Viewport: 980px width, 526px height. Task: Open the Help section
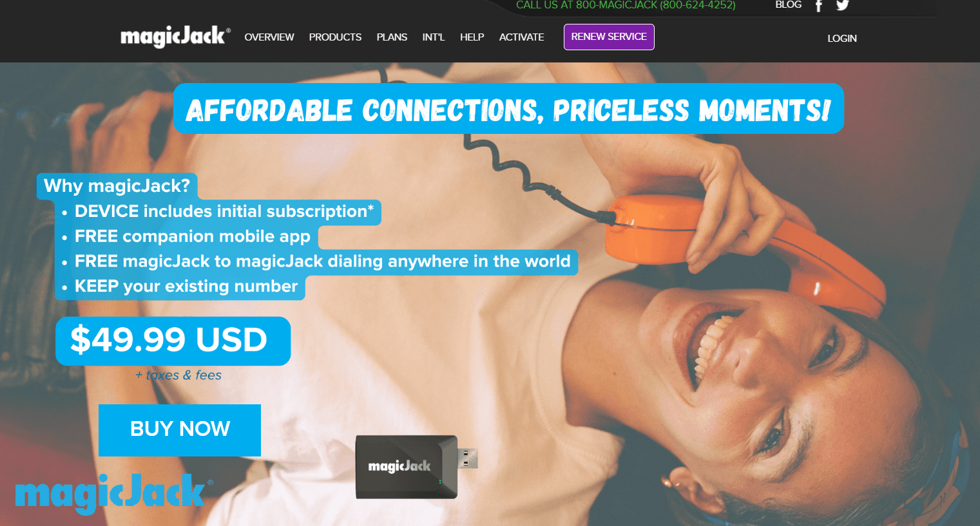pos(472,37)
